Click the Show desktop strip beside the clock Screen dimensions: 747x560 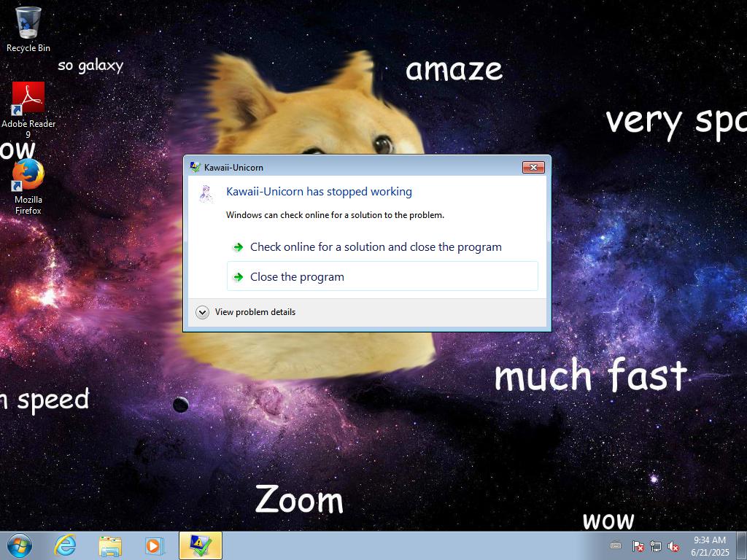742,545
